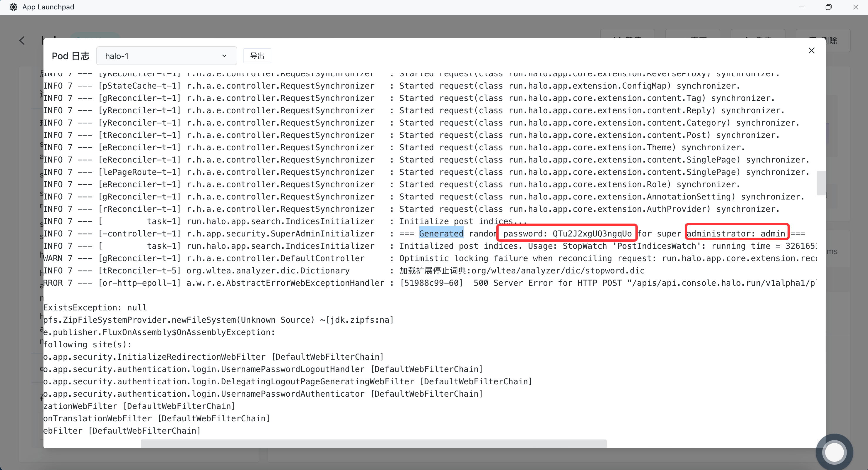Image resolution: width=868 pixels, height=470 pixels.
Task: Click the ExistsException: null log line
Action: (x=95, y=308)
